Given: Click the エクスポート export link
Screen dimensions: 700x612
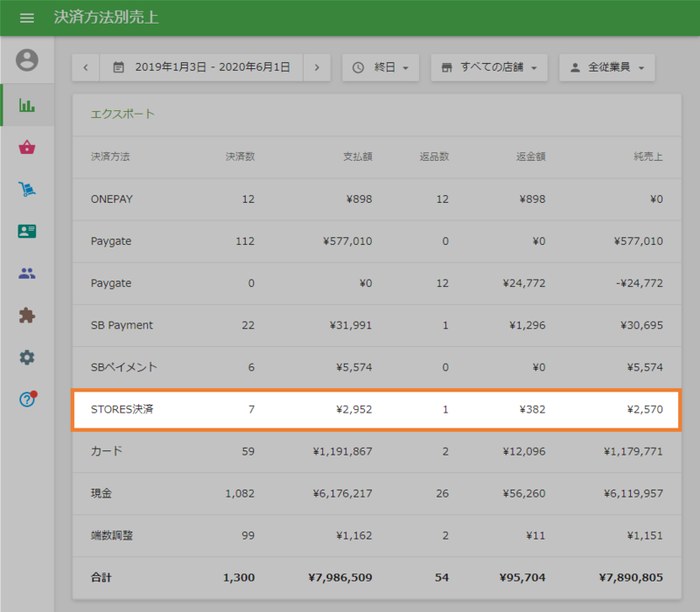Looking at the screenshot, I should (x=122, y=114).
